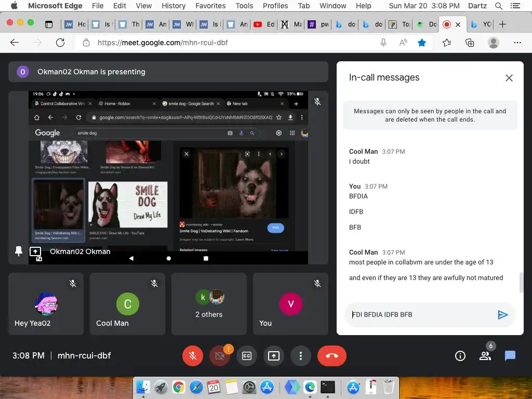Viewport: 532px width, 399px height.
Task: Open Finder in the Dock
Action: 143,387
